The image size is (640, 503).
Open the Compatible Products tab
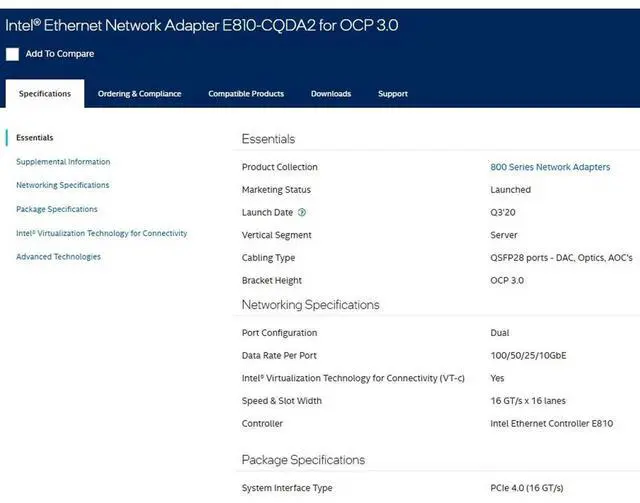[246, 94]
